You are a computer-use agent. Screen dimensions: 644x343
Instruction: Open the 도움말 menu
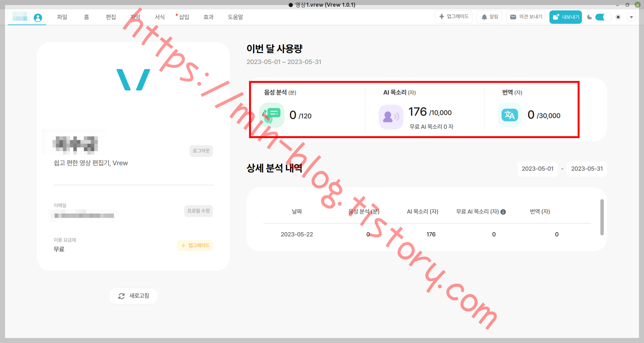(x=235, y=17)
